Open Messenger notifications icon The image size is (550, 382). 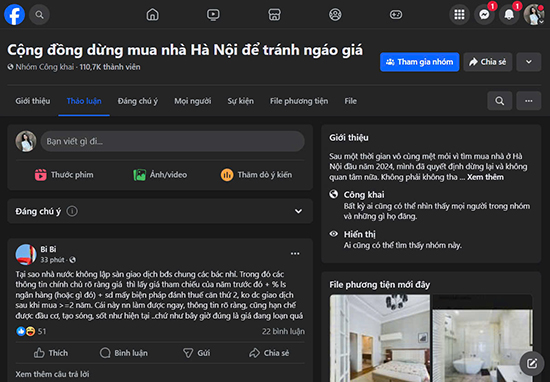click(x=484, y=15)
